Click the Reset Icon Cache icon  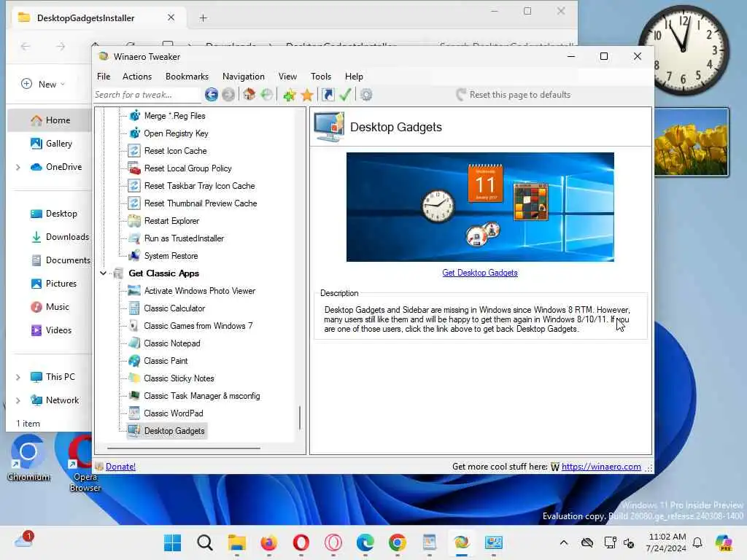[x=134, y=151]
